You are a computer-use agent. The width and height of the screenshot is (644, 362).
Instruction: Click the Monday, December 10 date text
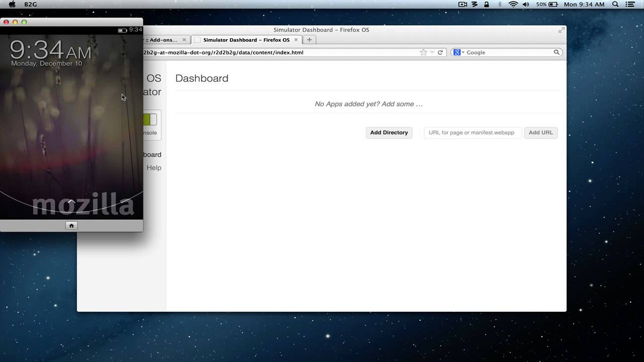pyautogui.click(x=46, y=64)
